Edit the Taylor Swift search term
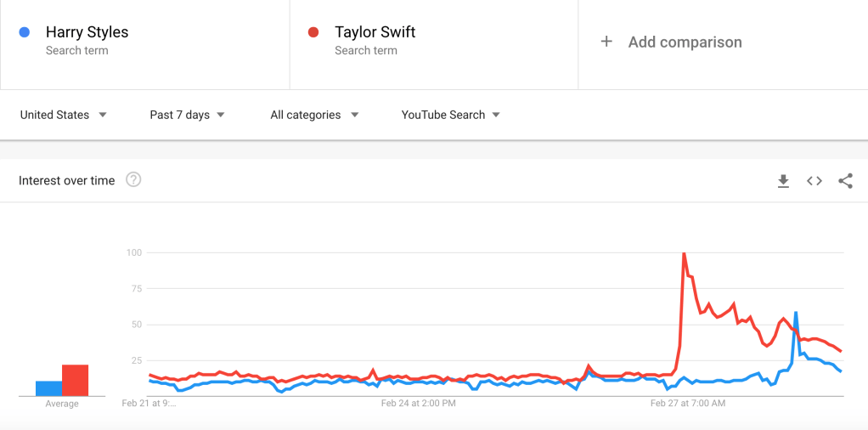 (x=375, y=32)
